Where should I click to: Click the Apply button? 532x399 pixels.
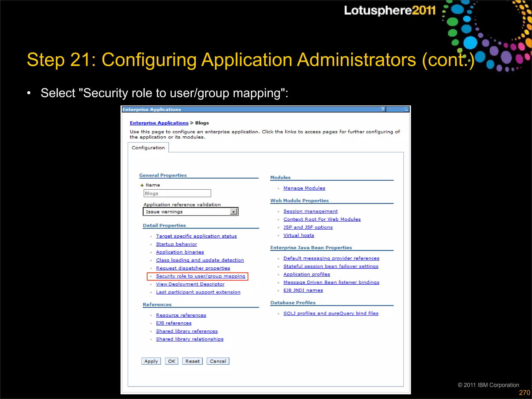tap(151, 361)
